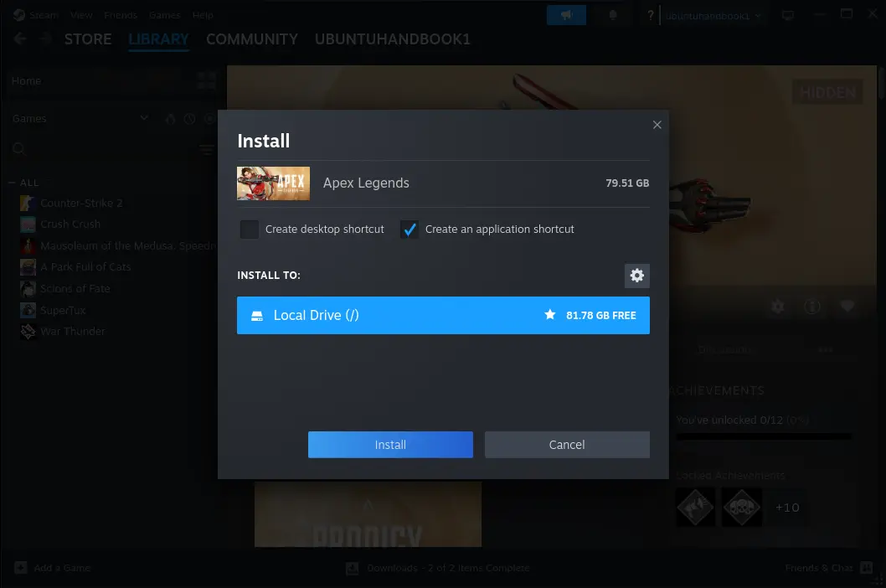Cancel the Apex Legends installation

[567, 445]
